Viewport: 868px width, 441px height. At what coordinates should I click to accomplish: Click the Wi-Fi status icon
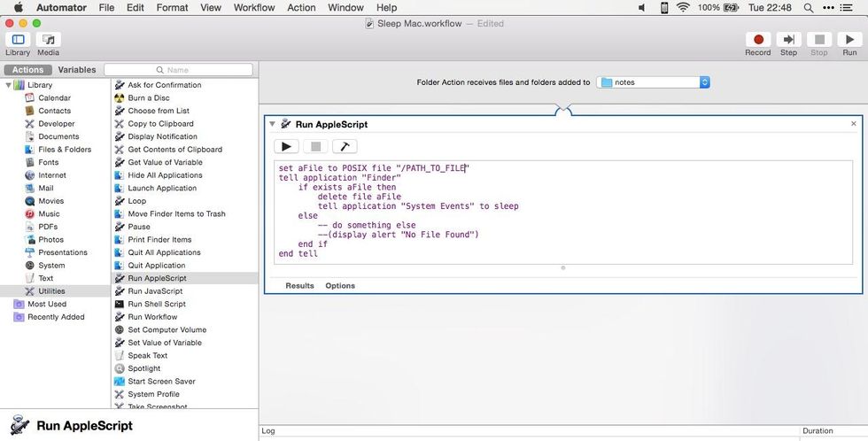point(683,8)
